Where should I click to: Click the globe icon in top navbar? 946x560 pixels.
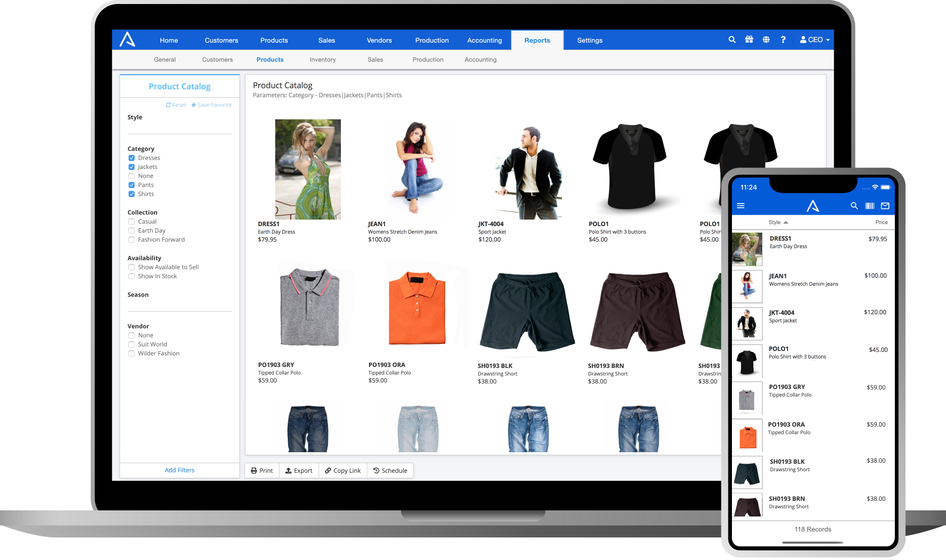coord(766,40)
